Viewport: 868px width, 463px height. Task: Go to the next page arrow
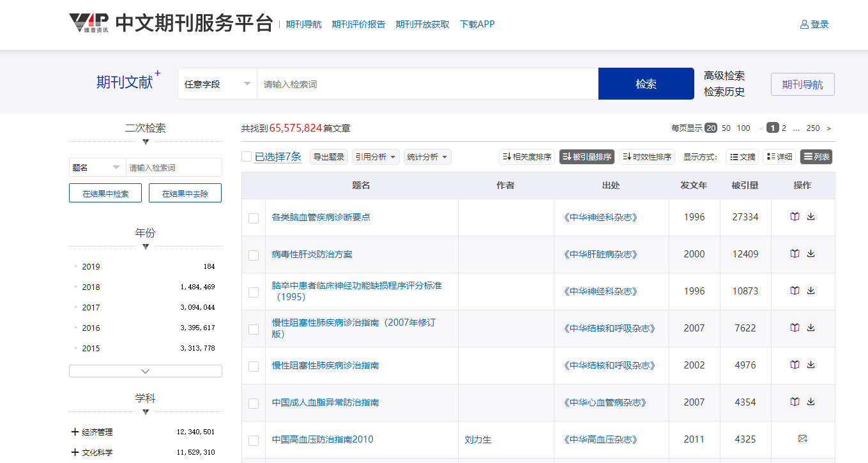point(828,128)
